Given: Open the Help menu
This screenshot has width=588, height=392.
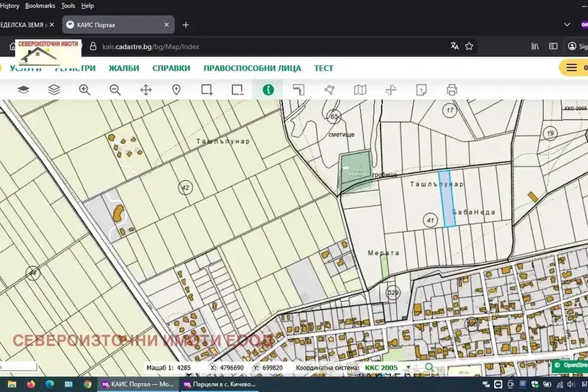Looking at the screenshot, I should (x=87, y=6).
